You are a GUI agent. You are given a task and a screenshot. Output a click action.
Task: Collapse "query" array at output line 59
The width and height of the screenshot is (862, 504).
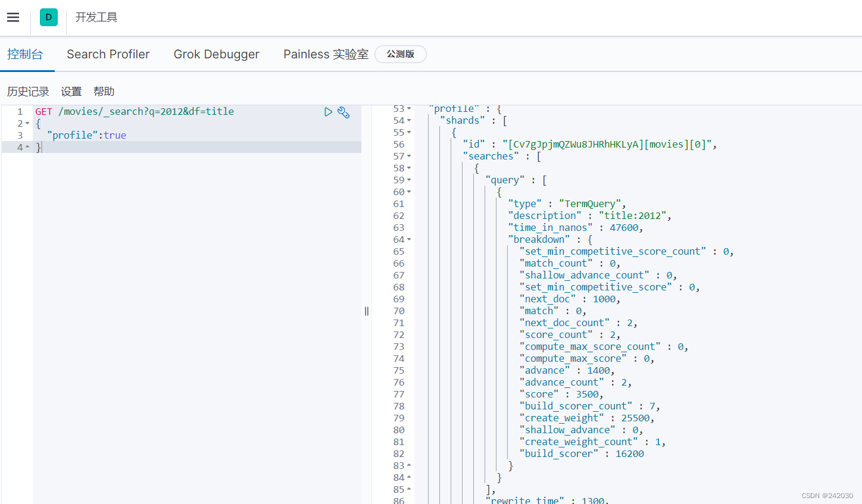tap(409, 180)
